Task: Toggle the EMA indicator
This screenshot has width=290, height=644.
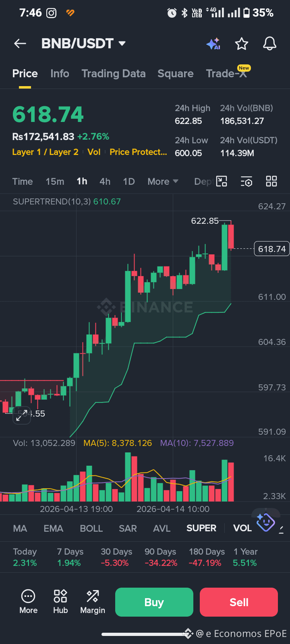Action: [54, 528]
